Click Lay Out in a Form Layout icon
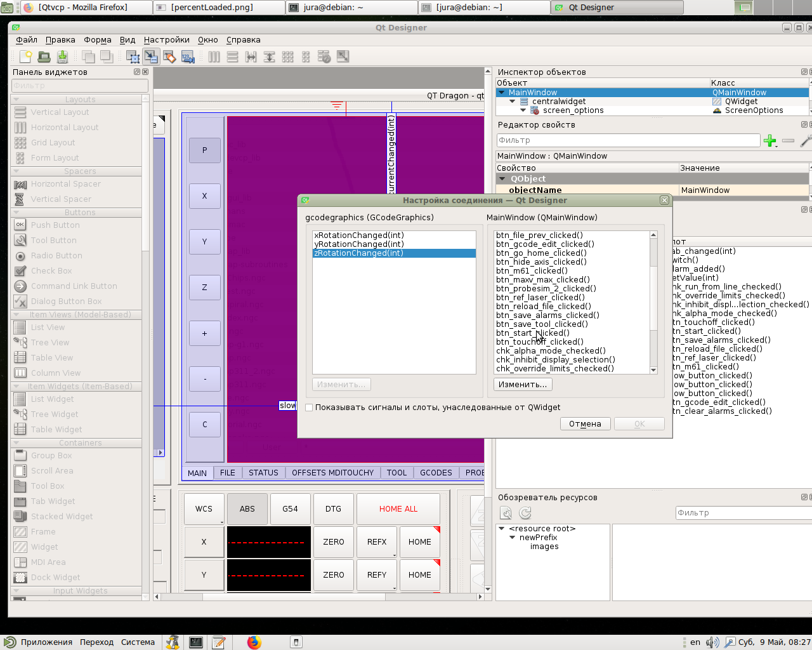This screenshot has width=812, height=650. [306, 56]
